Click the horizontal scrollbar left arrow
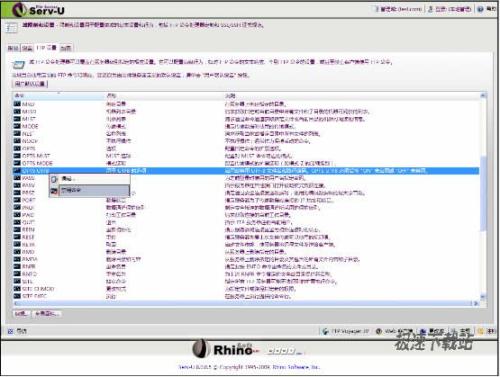The image size is (500, 377). (x=16, y=303)
